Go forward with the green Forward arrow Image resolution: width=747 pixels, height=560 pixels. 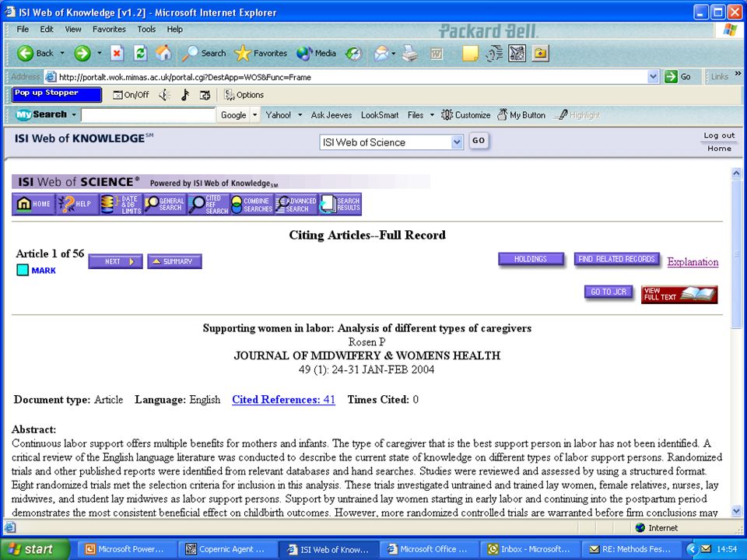(x=82, y=54)
